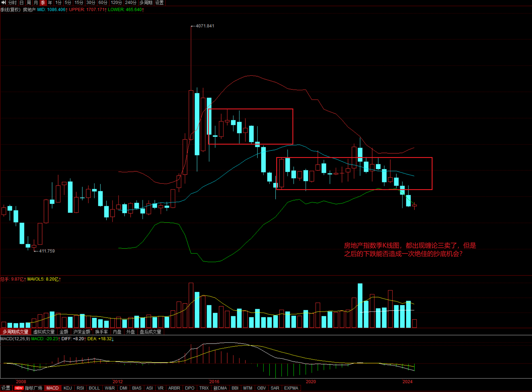Show 换手率 turnover rate panel
The height and width of the screenshot is (392, 532).
[x=101, y=332]
